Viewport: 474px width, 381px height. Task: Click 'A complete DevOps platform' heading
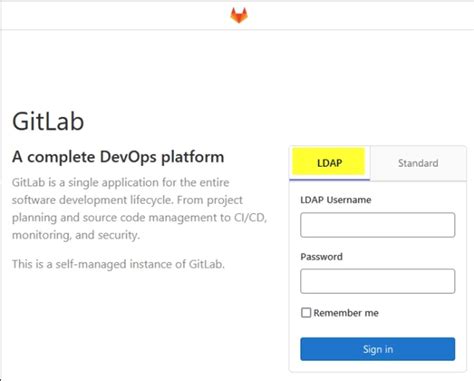point(118,157)
